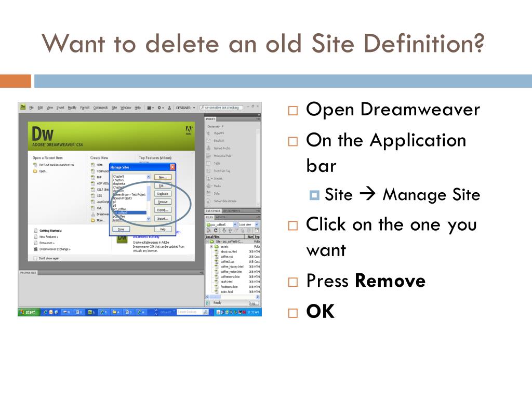Click the Media icon in Insert panel
Image resolution: width=532 pixels, height=399 pixels.
(209, 185)
